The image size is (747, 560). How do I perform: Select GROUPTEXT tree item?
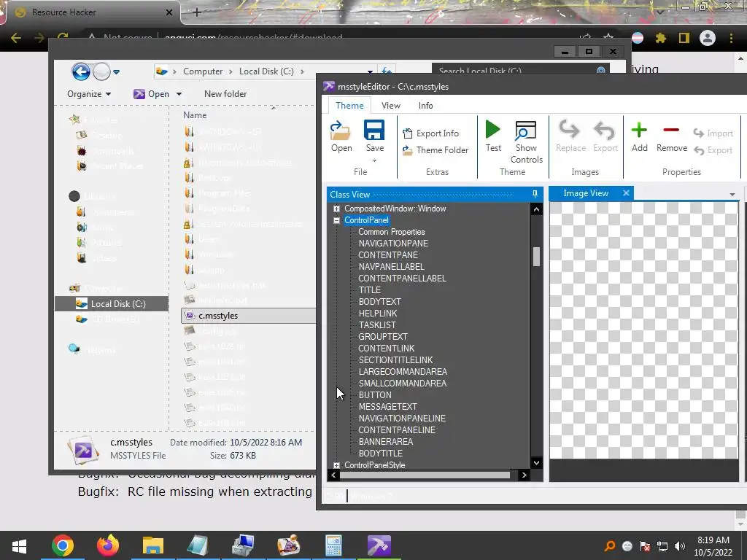(x=383, y=337)
